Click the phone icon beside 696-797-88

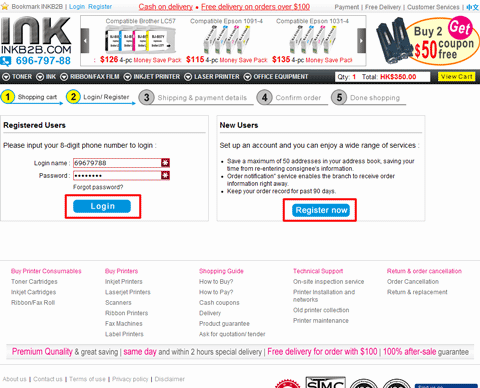6,61
